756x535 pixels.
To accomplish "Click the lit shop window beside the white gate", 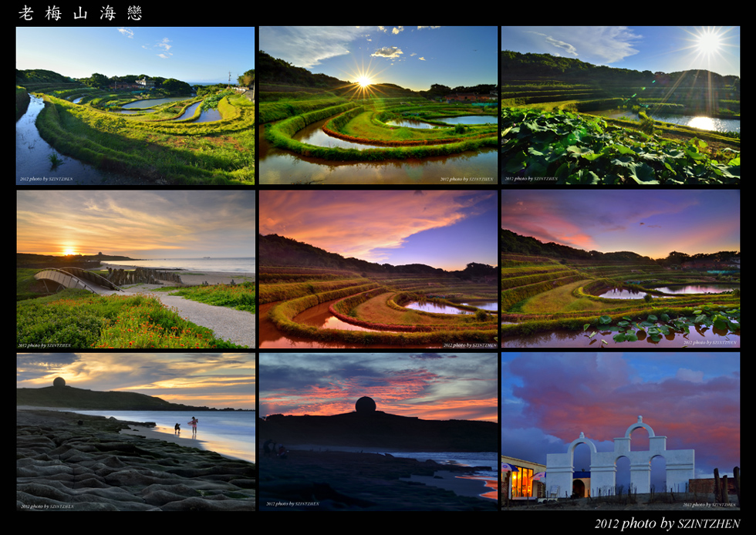I will (x=522, y=483).
